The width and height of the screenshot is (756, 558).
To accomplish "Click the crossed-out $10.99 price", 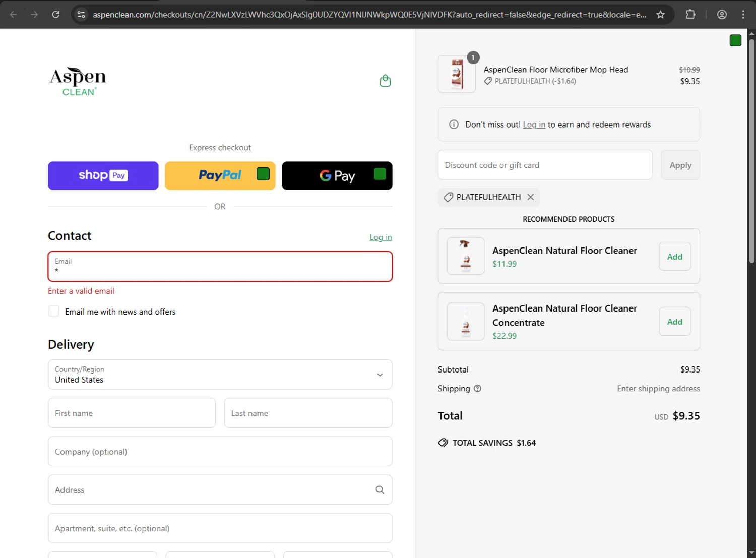I will pyautogui.click(x=689, y=70).
